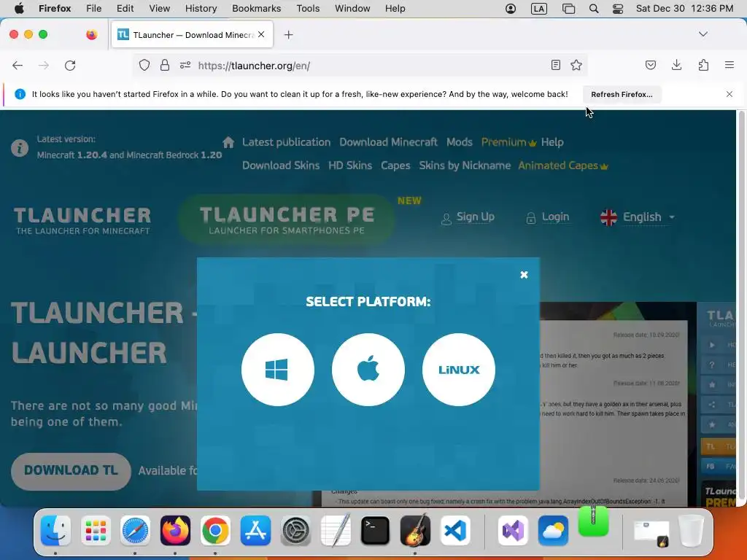Open the Edit menu
747x560 pixels.
[x=125, y=9]
